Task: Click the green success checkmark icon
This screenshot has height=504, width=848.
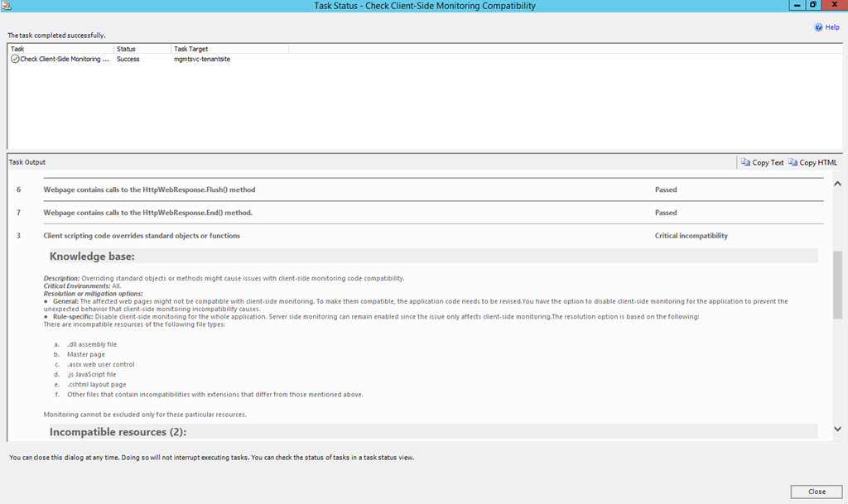Action: coord(15,60)
